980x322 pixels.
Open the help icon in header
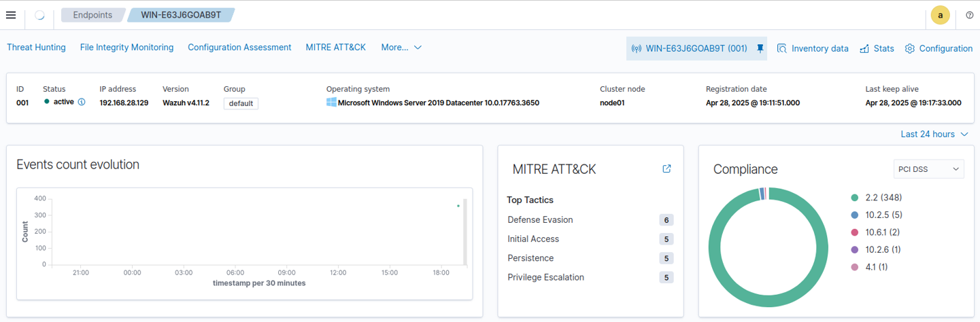(x=970, y=15)
